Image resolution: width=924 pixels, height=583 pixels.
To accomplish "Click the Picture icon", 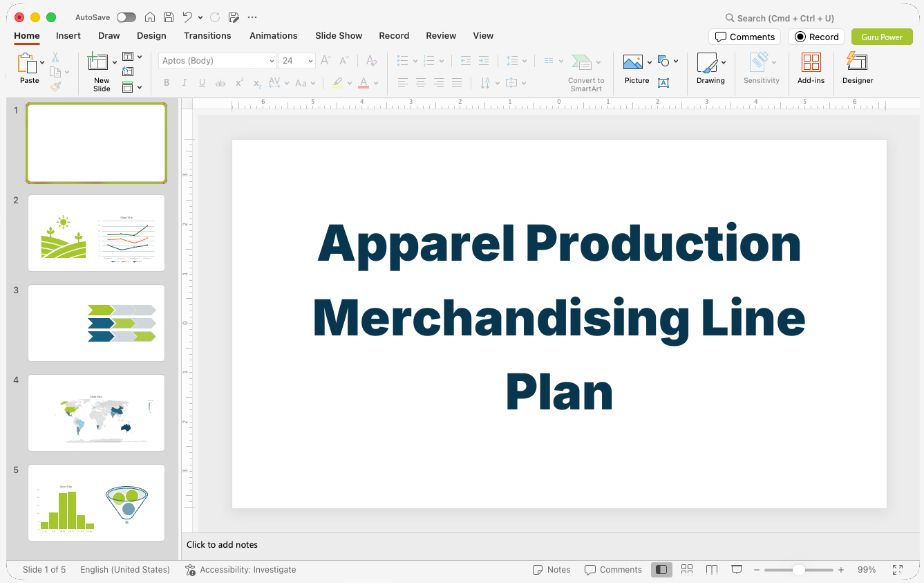I will click(633, 62).
